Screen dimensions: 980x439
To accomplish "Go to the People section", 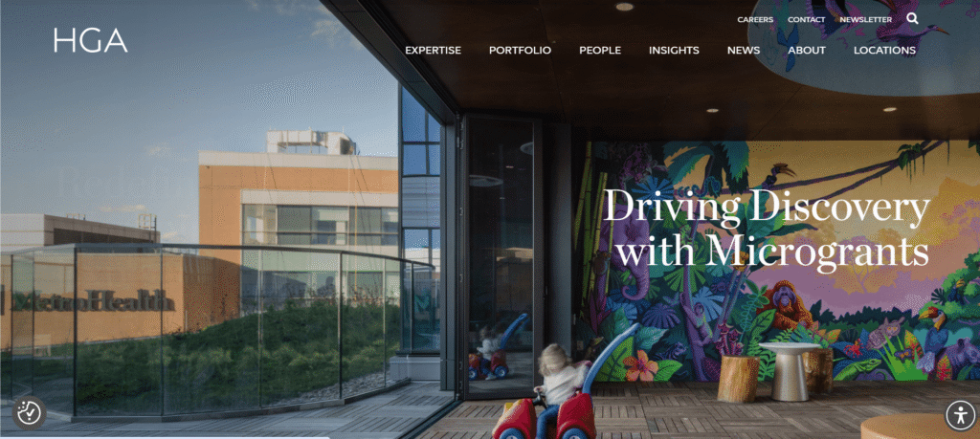I will 600,51.
